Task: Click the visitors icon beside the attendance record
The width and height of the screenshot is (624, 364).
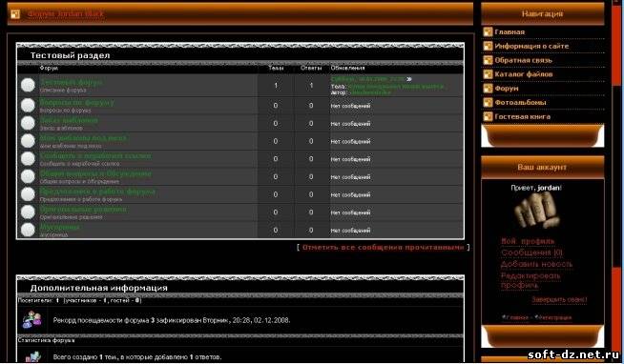Action: [x=31, y=319]
